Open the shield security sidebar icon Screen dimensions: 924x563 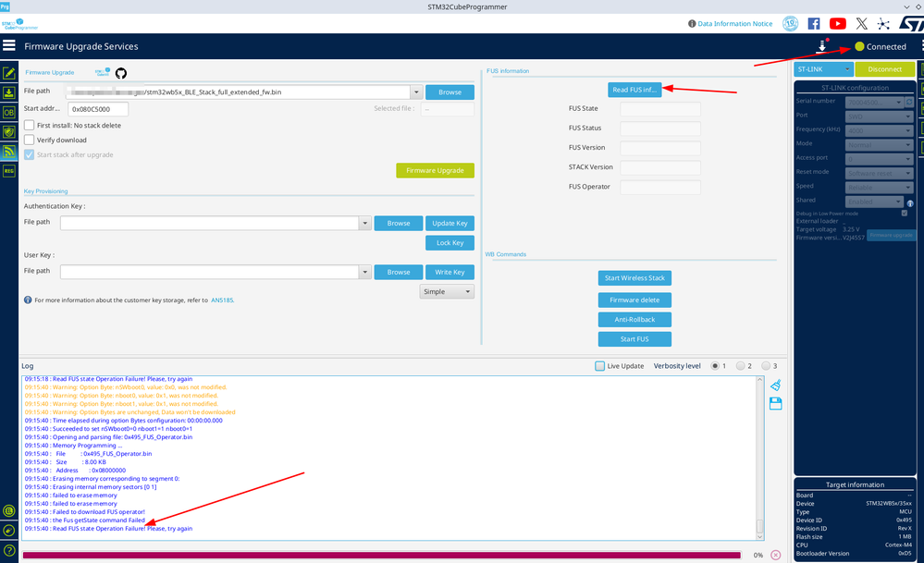(x=9, y=132)
